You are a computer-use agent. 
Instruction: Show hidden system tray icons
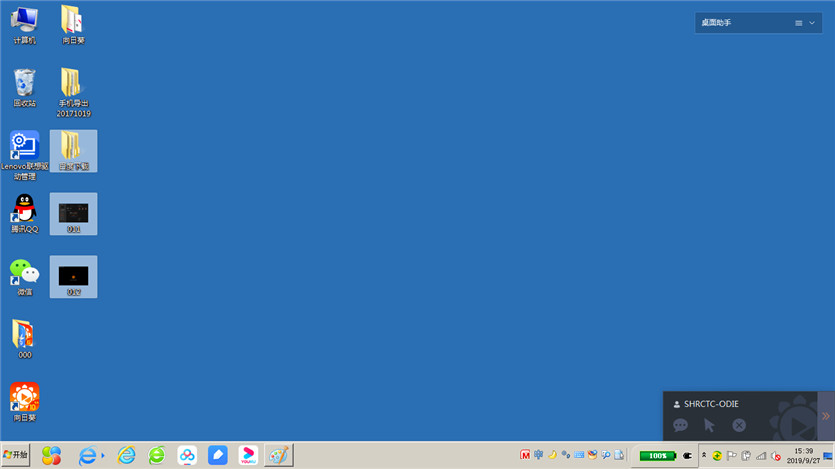(703, 456)
